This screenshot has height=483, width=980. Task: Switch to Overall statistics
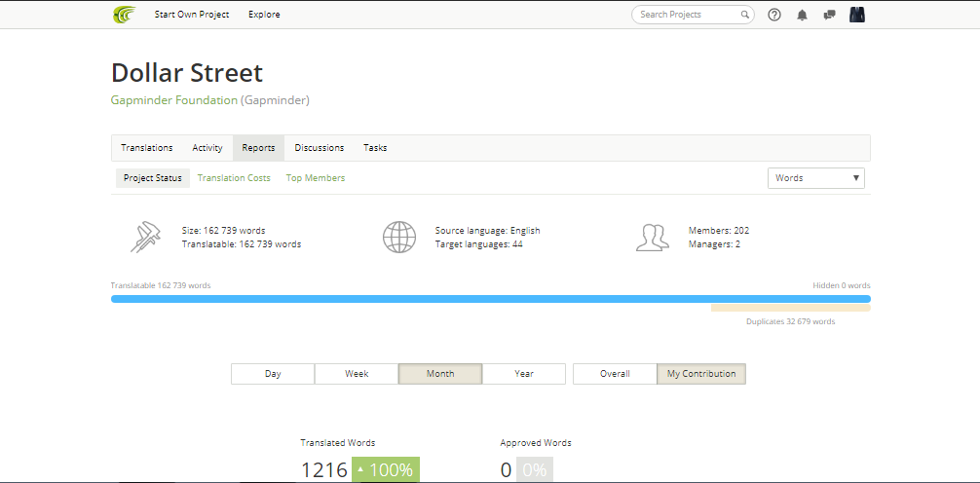click(x=615, y=374)
